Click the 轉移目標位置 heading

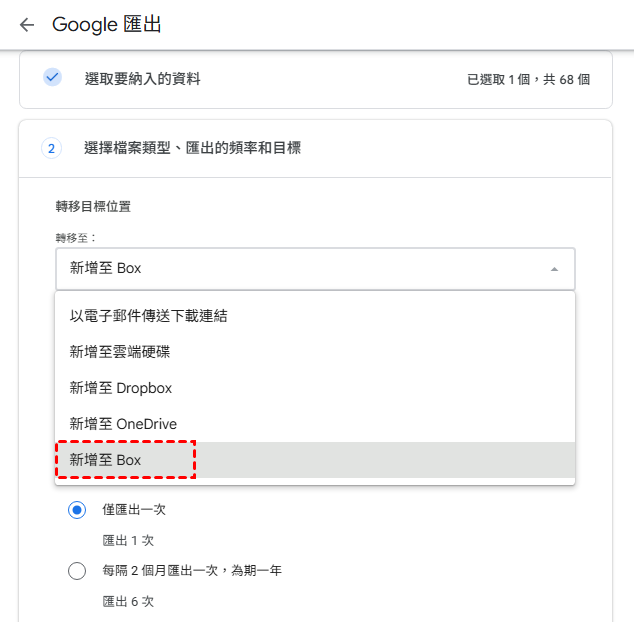click(x=93, y=207)
